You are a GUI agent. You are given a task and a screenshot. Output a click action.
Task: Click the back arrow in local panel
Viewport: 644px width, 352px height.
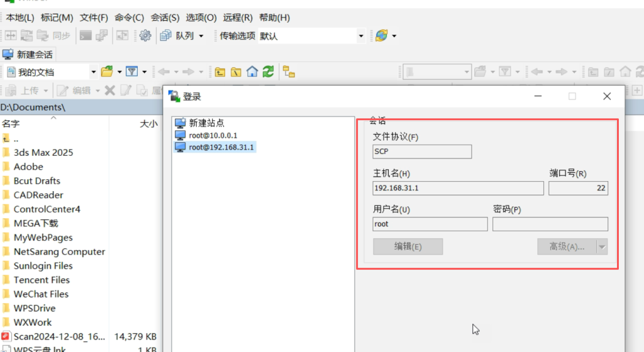[x=164, y=72]
